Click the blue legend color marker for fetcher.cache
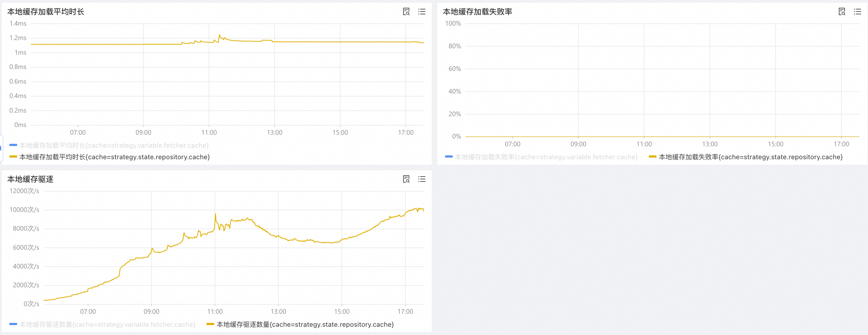The image size is (868, 335). tap(13, 145)
